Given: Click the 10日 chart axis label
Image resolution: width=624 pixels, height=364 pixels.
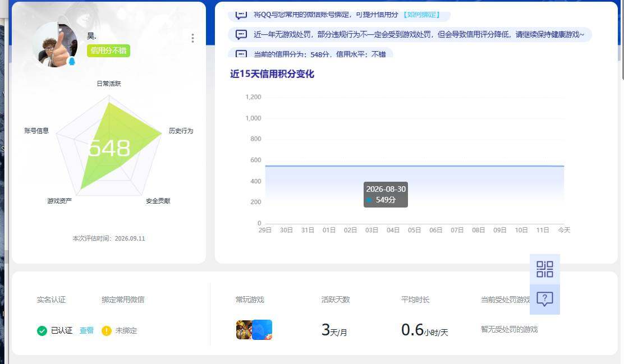Looking at the screenshot, I should coord(521,230).
